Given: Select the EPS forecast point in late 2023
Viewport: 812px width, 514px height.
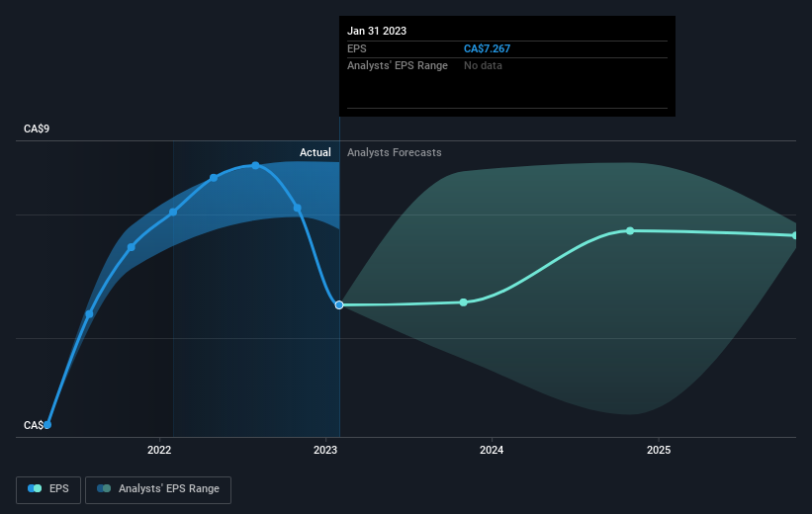Looking at the screenshot, I should 464,302.
